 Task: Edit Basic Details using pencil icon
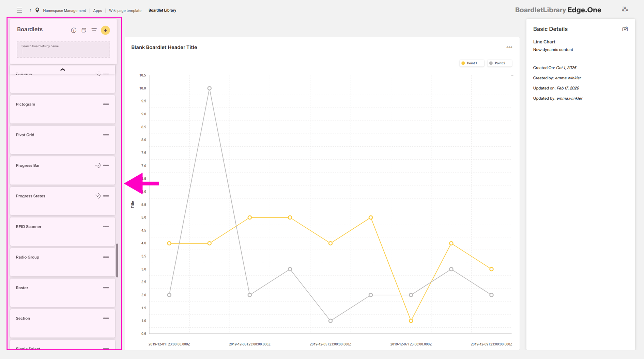(x=625, y=29)
